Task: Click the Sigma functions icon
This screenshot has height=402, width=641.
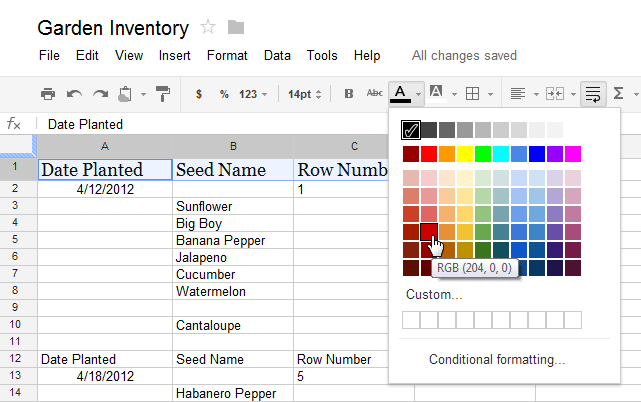Action: click(x=619, y=93)
